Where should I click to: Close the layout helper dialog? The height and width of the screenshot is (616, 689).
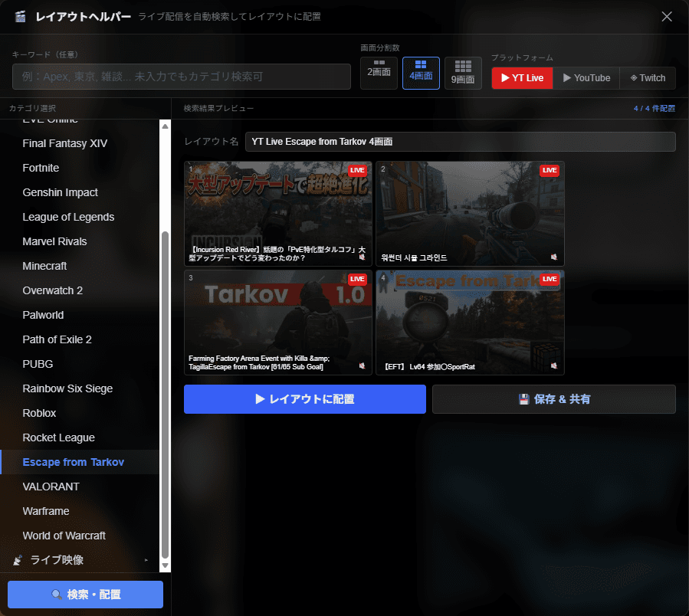pyautogui.click(x=667, y=17)
